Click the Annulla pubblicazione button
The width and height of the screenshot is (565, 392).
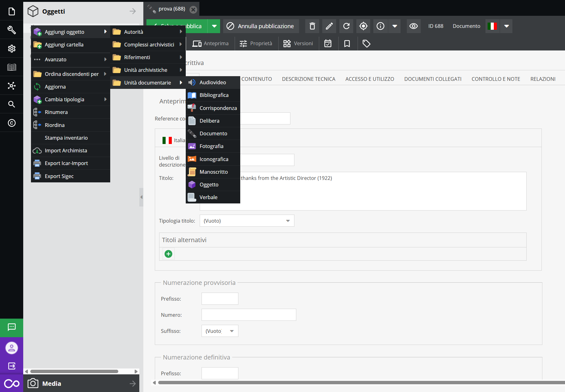click(261, 26)
